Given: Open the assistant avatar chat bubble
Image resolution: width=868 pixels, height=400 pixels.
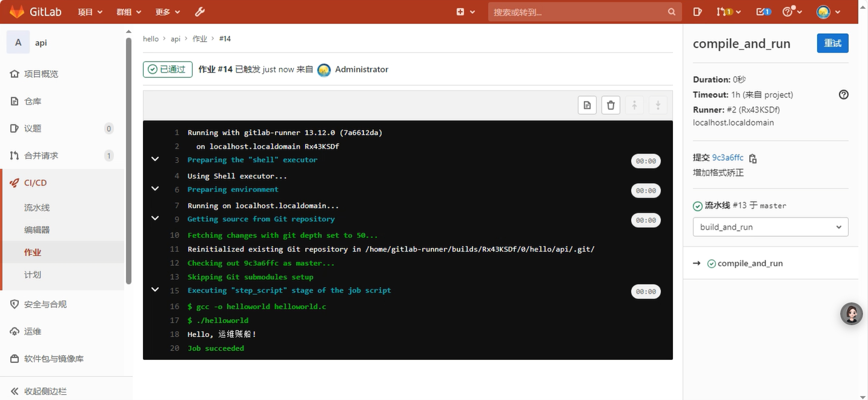Looking at the screenshot, I should (x=851, y=313).
